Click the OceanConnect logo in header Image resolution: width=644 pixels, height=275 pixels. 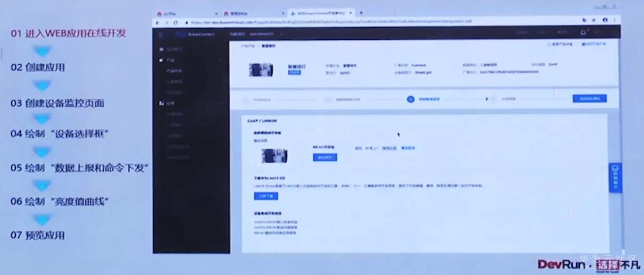tap(196, 34)
